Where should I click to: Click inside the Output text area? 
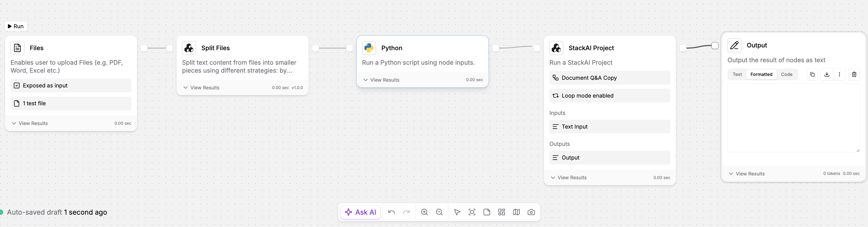793,118
